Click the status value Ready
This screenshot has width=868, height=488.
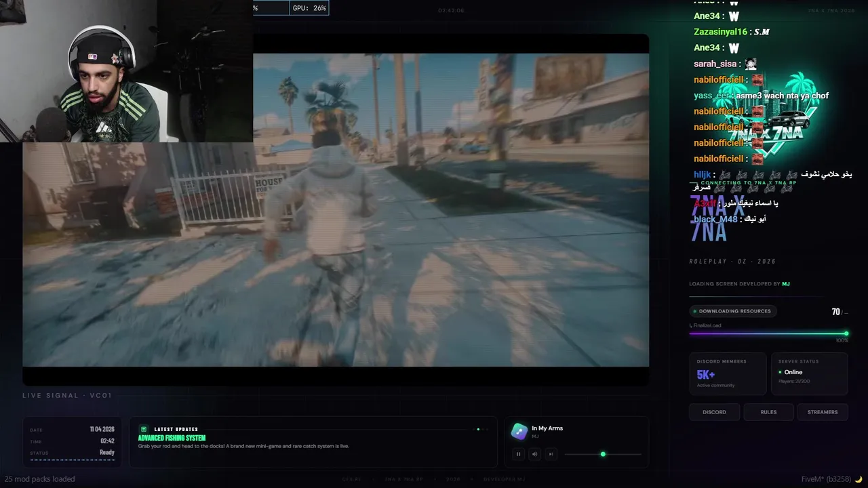107,453
